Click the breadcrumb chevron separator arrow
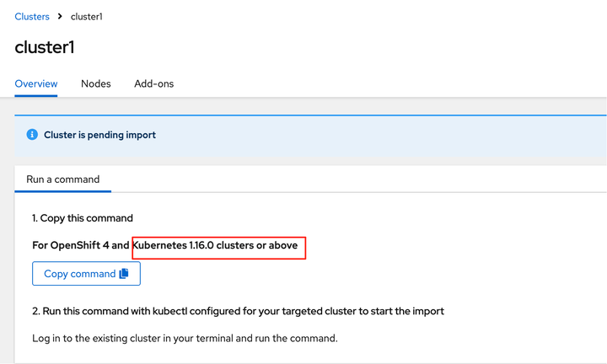The image size is (607, 364). (60, 17)
